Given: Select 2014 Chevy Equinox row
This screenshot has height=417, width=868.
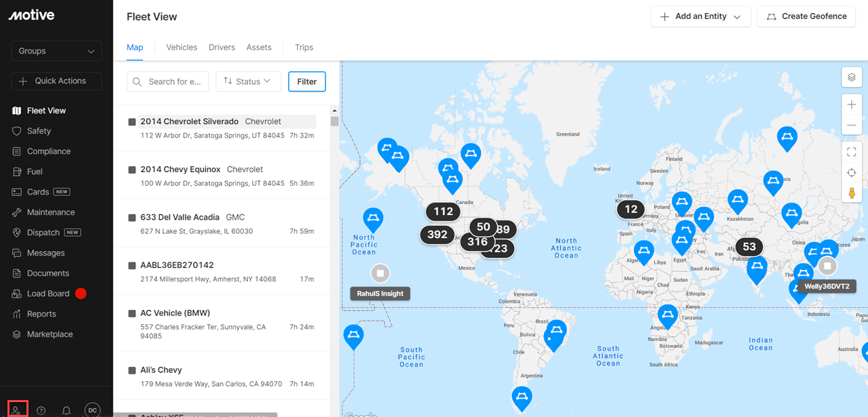Looking at the screenshot, I should pyautogui.click(x=222, y=176).
